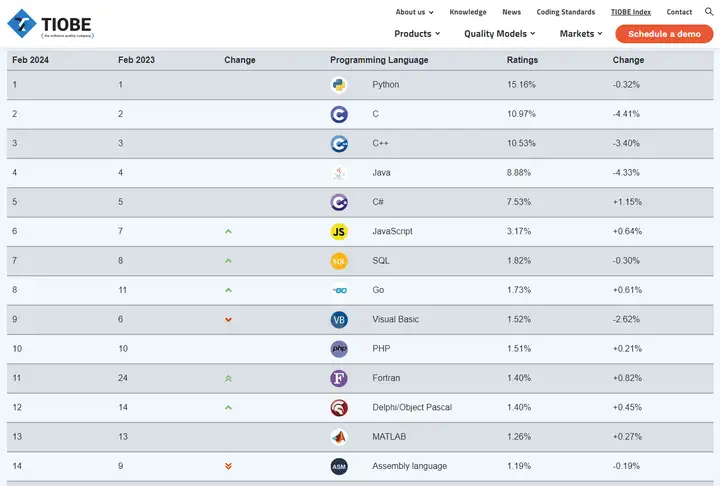The width and height of the screenshot is (720, 486).
Task: Click Fortran's Feb 2023 rank 24
Action: (x=123, y=378)
